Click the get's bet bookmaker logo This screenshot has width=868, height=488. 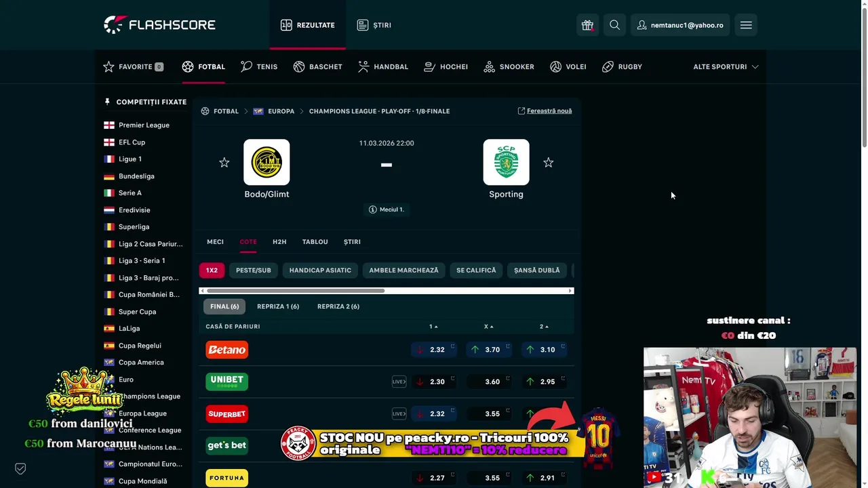pos(227,445)
